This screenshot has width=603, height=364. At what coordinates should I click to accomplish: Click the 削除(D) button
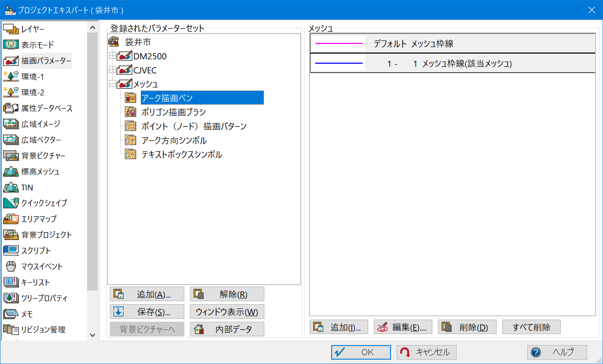pos(467,327)
